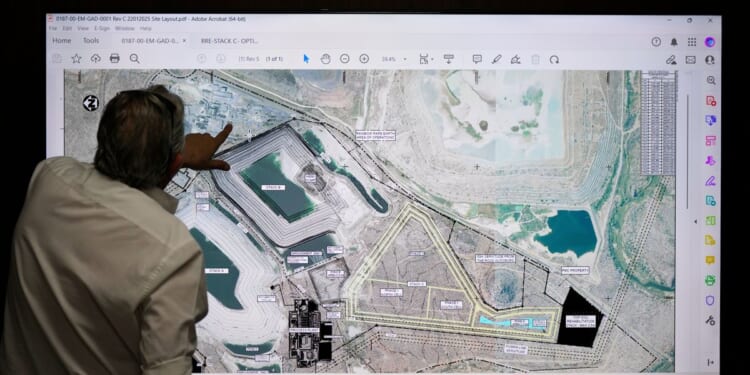Add the star bookmark to this file
The image size is (750, 375).
(x=76, y=58)
